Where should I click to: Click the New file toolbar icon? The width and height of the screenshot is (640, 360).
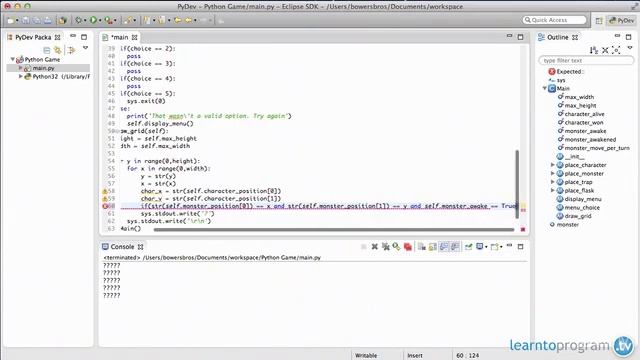(11, 20)
